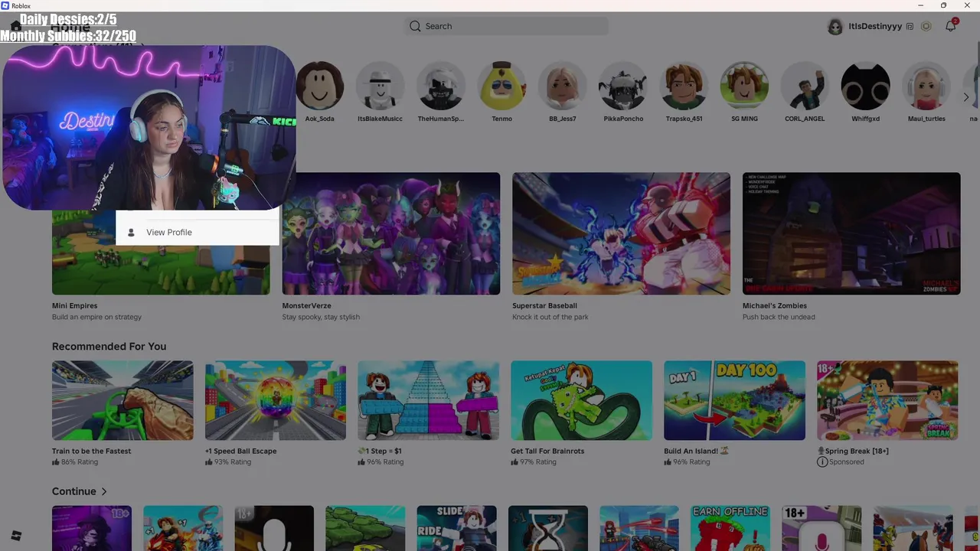Open the hourglass game in Continue row
Screen dimensions: 980x551
pyautogui.click(x=548, y=528)
